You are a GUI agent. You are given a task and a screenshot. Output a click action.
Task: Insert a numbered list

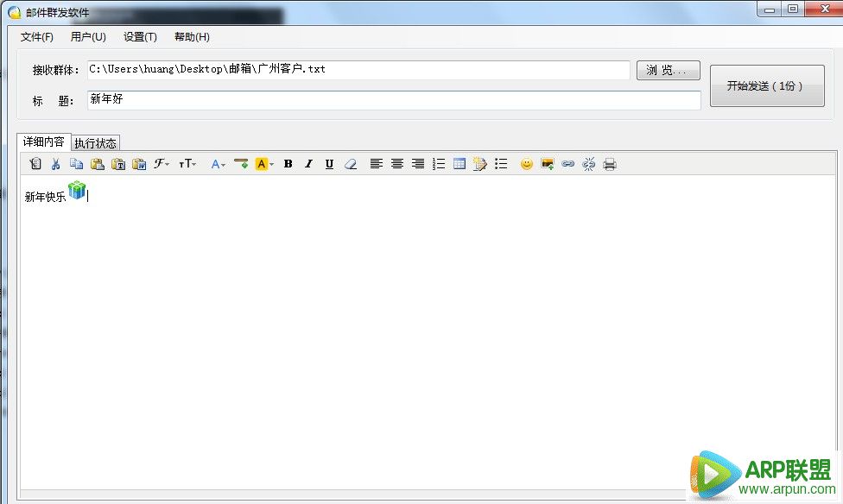coord(439,164)
